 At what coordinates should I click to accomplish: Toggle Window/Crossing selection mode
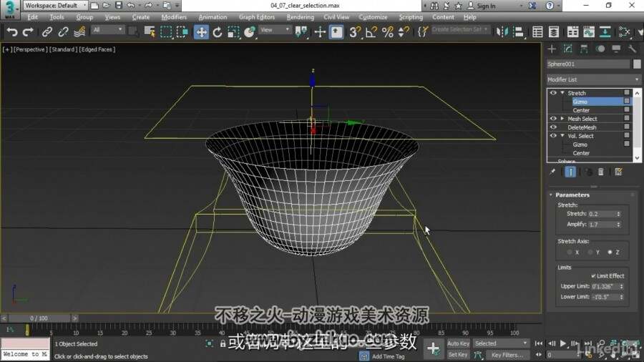pyautogui.click(x=182, y=32)
